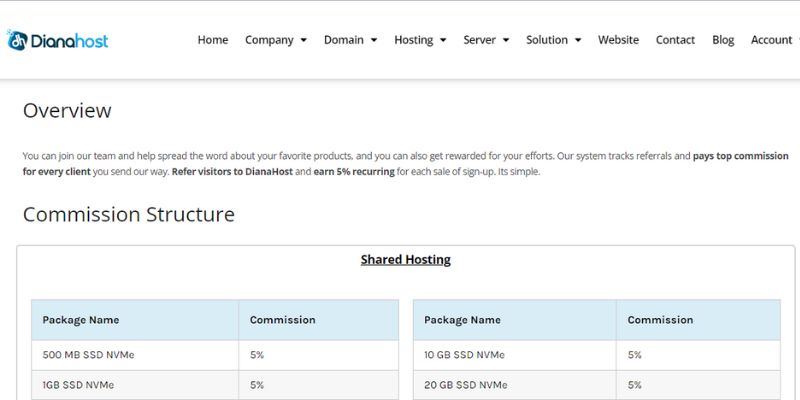
Task: Click the Dianahost logo
Action: point(57,40)
